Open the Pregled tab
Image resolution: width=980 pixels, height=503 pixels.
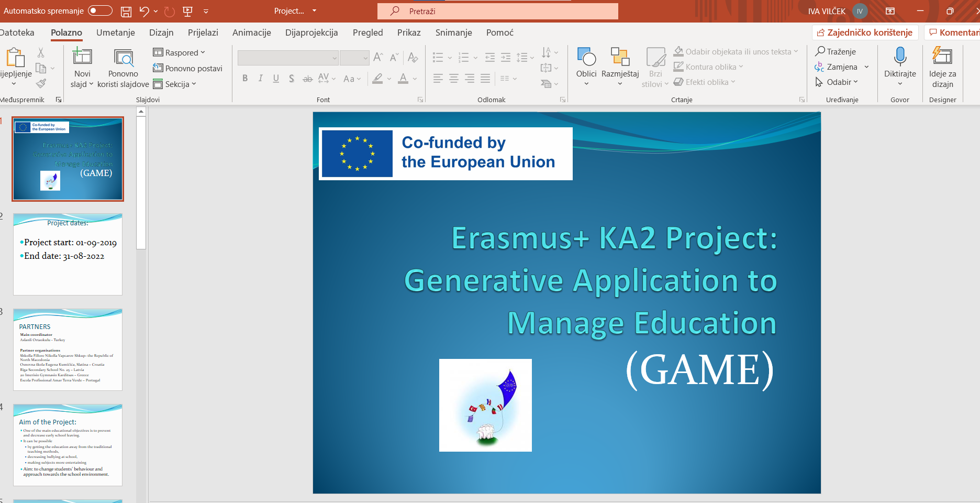[x=368, y=32]
